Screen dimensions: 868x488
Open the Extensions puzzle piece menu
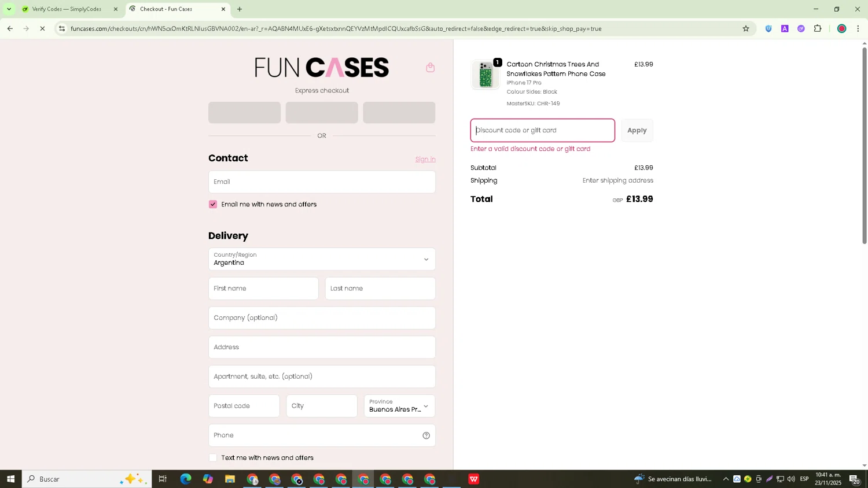coord(818,28)
